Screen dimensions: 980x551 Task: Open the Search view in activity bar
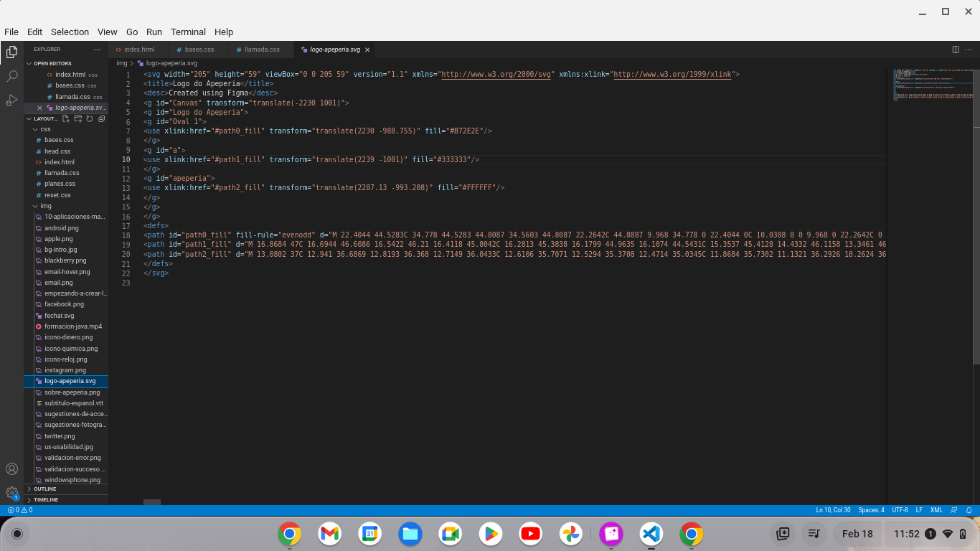coord(11,76)
